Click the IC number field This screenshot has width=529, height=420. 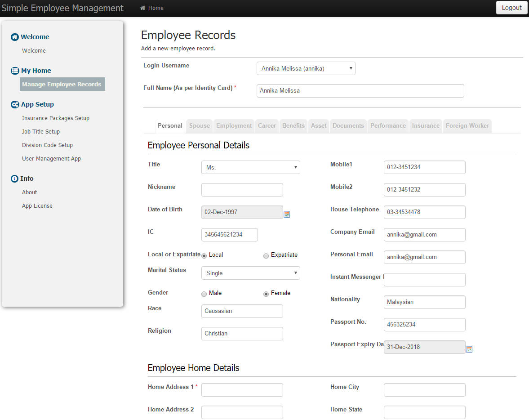click(x=229, y=235)
